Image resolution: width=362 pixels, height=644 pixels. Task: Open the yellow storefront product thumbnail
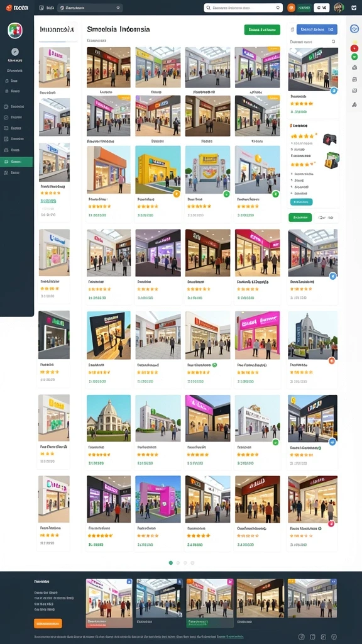(158, 170)
